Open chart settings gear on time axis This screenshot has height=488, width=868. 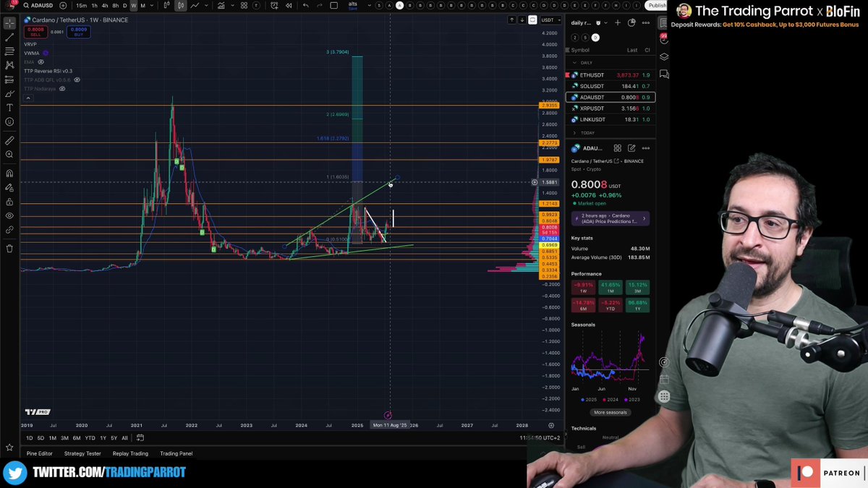click(x=551, y=425)
